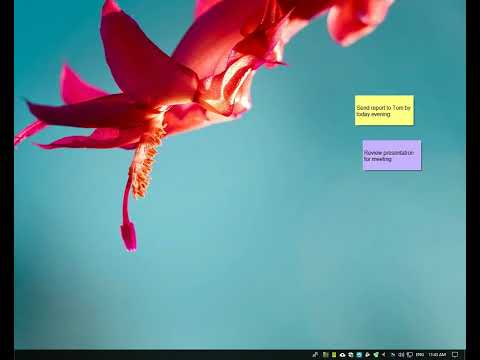Image resolution: width=480 pixels, height=360 pixels.
Task: Select the purple sticky note about presentation
Action: coord(392,155)
